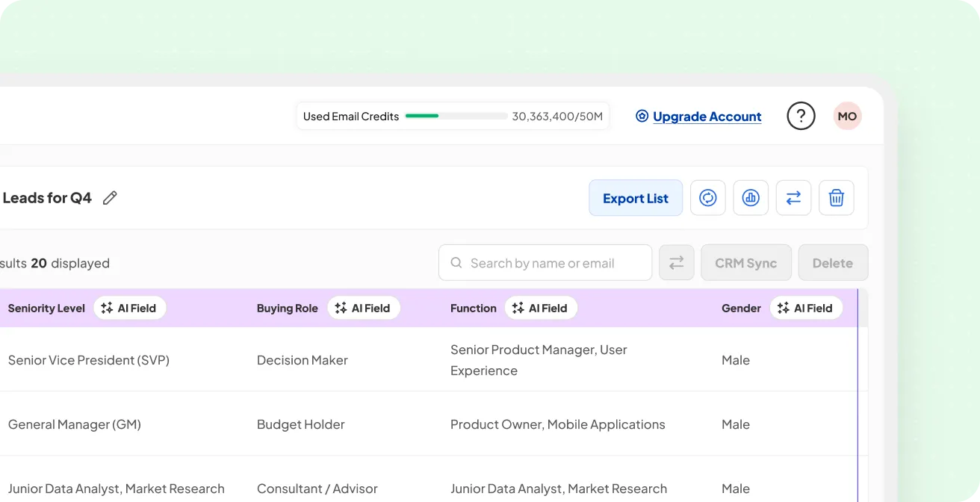Open the MO user avatar menu
Image resolution: width=980 pixels, height=502 pixels.
(847, 117)
